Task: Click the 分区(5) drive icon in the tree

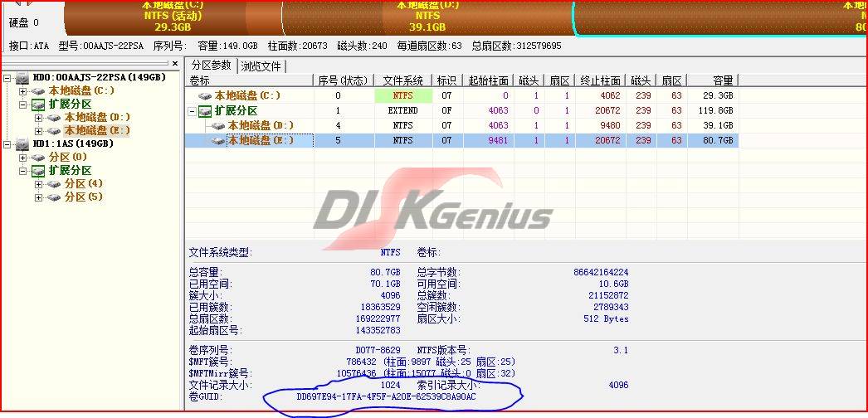Action: point(54,197)
